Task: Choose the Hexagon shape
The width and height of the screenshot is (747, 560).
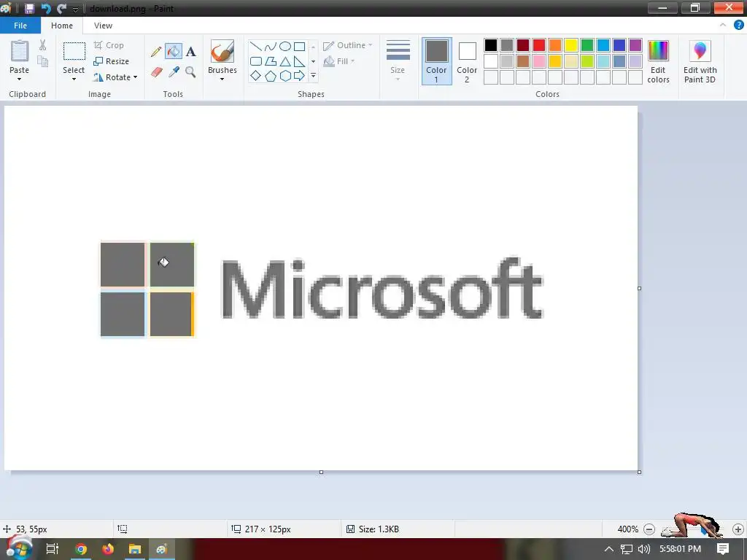Action: pos(285,76)
